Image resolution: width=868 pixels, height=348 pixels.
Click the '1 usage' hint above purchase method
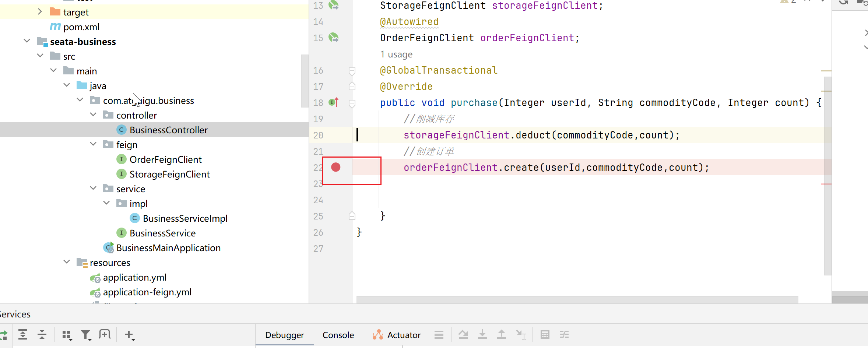tap(396, 55)
